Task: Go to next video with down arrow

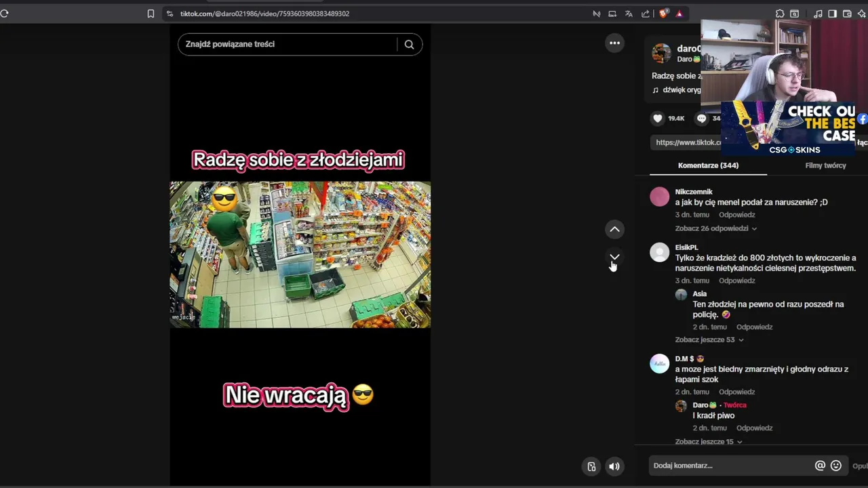Action: (614, 257)
